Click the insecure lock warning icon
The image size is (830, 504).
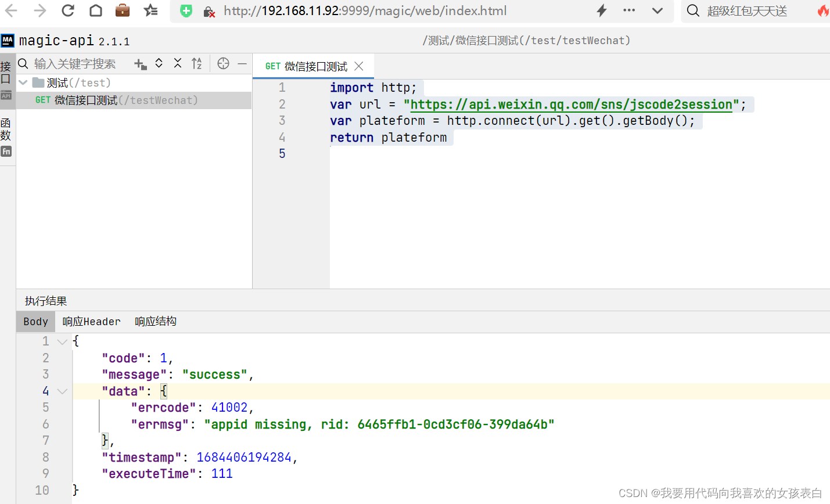pos(209,11)
